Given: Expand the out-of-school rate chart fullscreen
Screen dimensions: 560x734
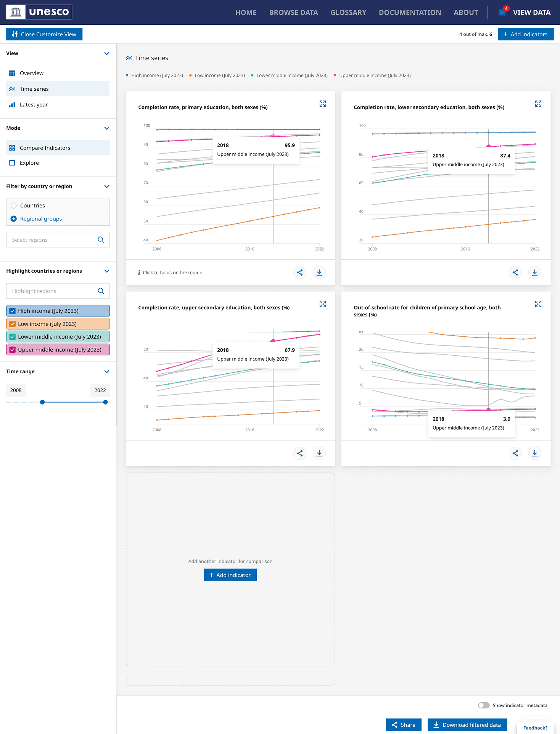Looking at the screenshot, I should (x=538, y=304).
